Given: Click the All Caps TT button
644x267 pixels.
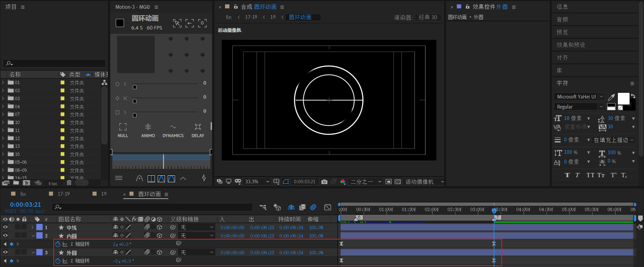Looking at the screenshot, I should (x=590, y=175).
